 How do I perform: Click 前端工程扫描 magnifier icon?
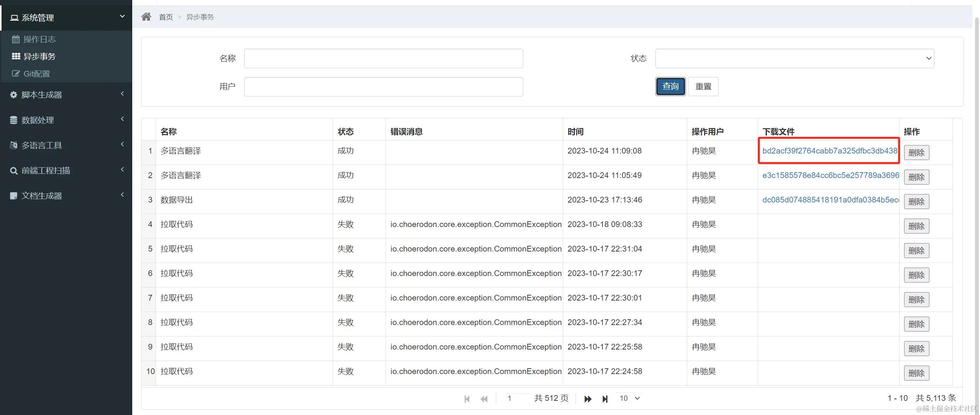(x=13, y=170)
